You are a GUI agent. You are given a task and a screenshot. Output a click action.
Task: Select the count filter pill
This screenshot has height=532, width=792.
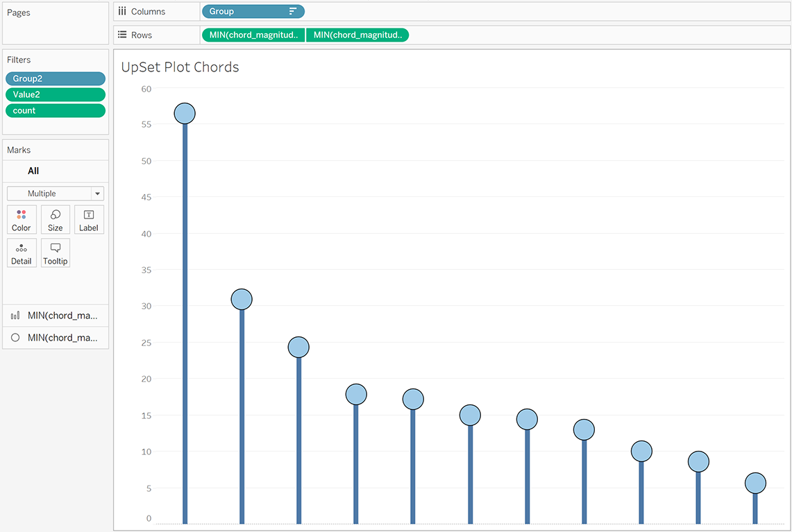tap(56, 110)
